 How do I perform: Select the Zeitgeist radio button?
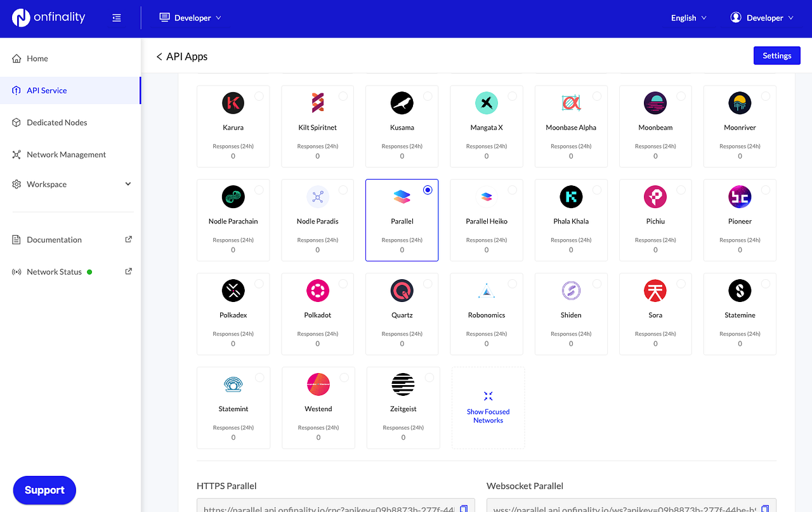[429, 377]
